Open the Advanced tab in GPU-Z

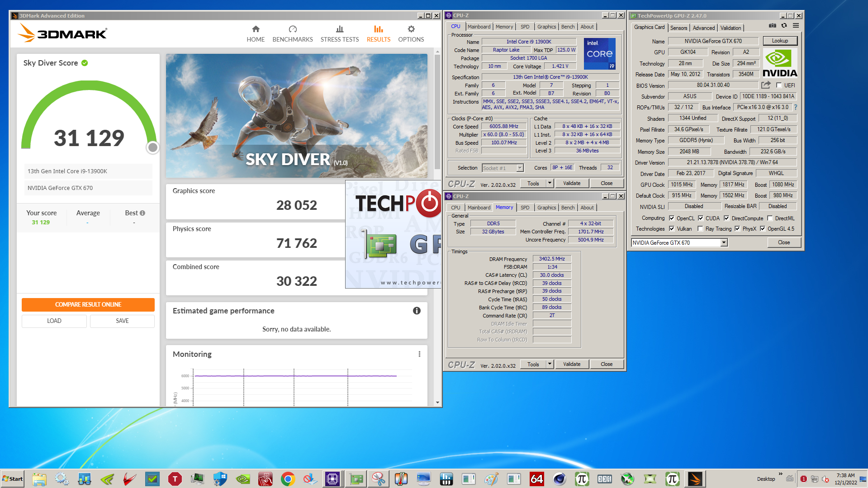pos(704,28)
